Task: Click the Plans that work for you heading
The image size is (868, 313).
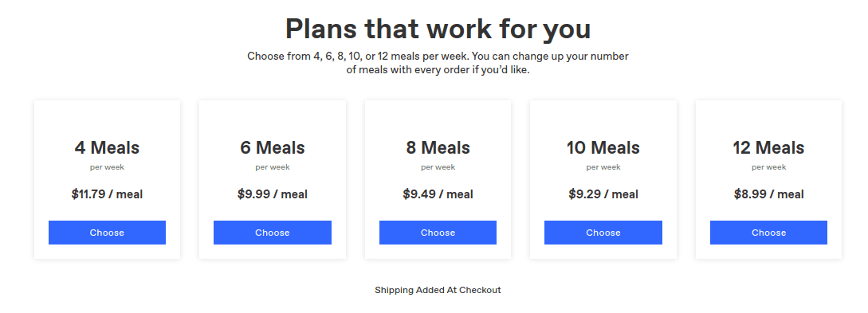Action: (x=438, y=29)
